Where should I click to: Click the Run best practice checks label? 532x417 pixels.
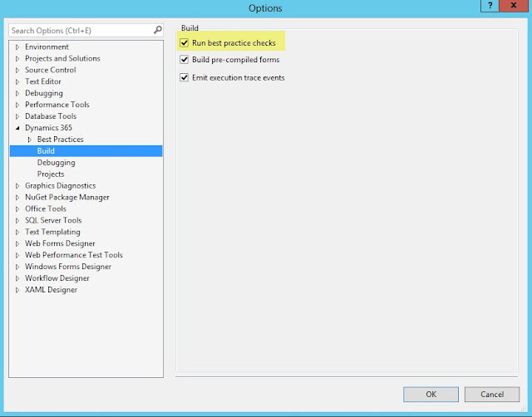tap(234, 43)
